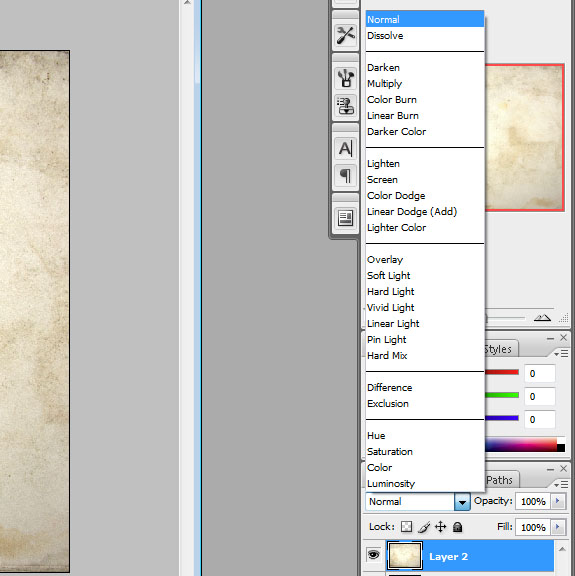
Task: Choose Screen blend mode
Action: pyautogui.click(x=425, y=180)
